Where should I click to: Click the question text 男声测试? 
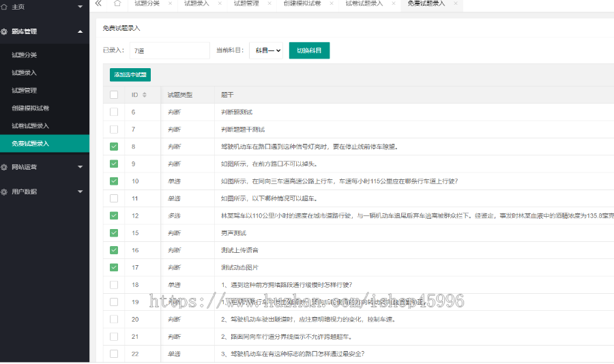tap(233, 233)
